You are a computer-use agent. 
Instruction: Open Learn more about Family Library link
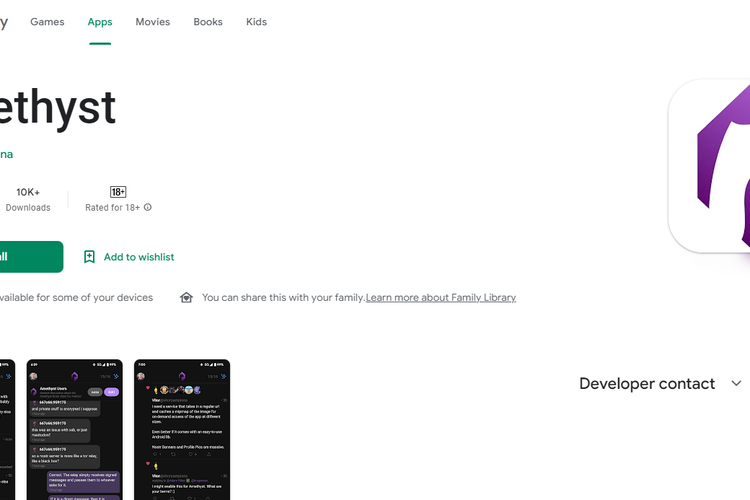point(441,298)
